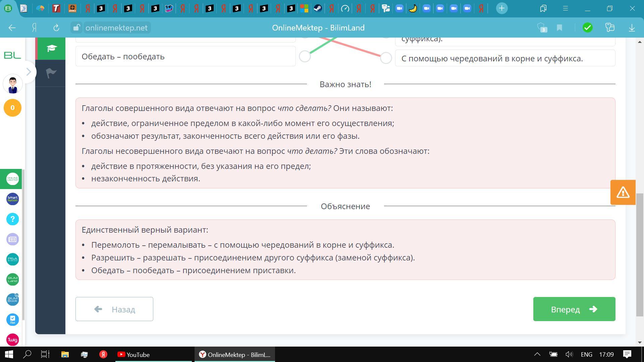
Task: Open the Twig sidebar icon
Action: (x=12, y=340)
